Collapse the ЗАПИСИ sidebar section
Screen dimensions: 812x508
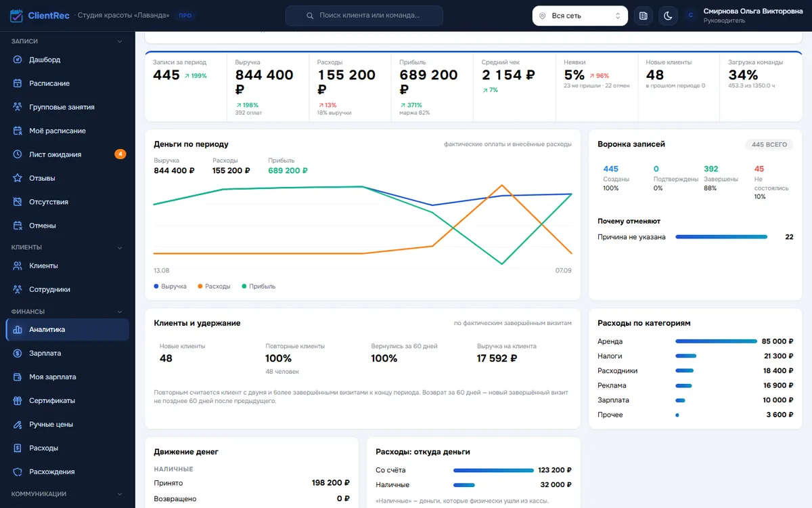pos(120,41)
